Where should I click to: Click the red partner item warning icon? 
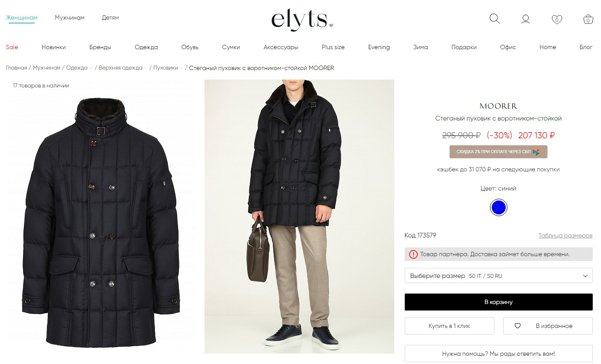click(x=413, y=254)
